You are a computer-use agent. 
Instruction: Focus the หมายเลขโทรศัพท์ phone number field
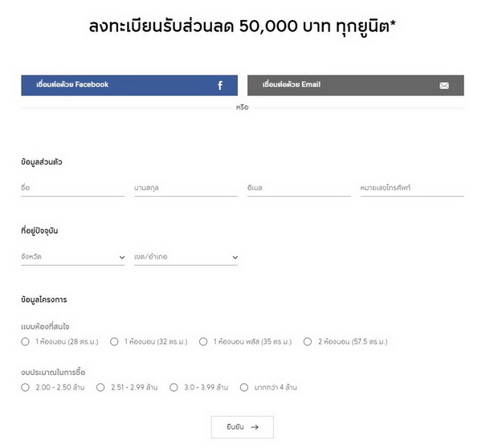click(x=411, y=189)
